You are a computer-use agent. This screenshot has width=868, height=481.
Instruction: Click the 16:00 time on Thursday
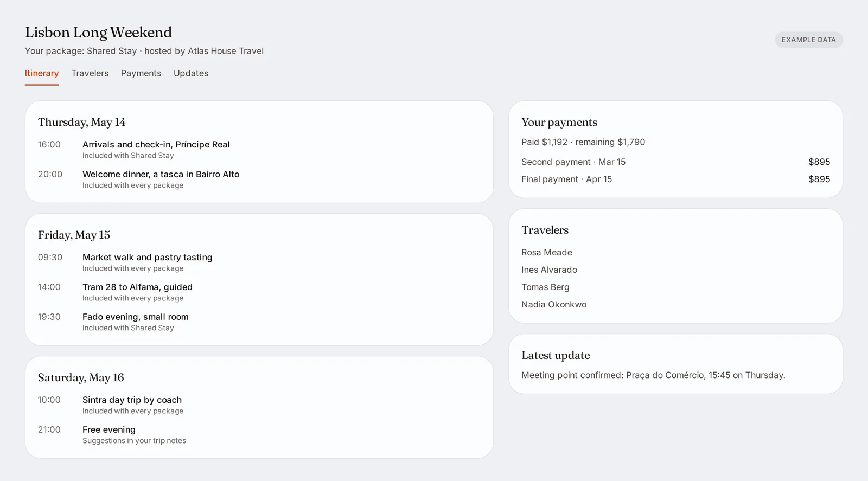click(x=49, y=144)
